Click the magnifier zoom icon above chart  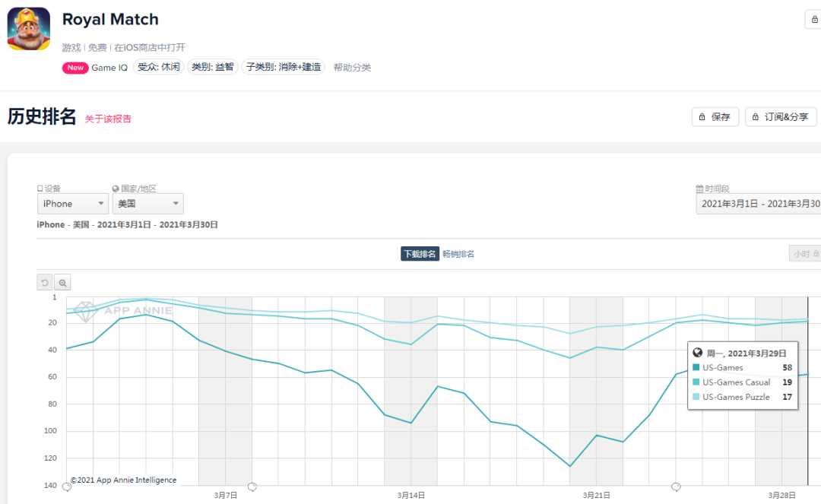[62, 282]
